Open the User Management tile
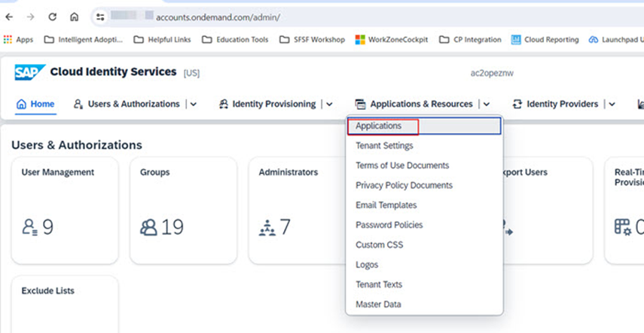Viewport: 644px width, 333px height. pyautogui.click(x=65, y=209)
